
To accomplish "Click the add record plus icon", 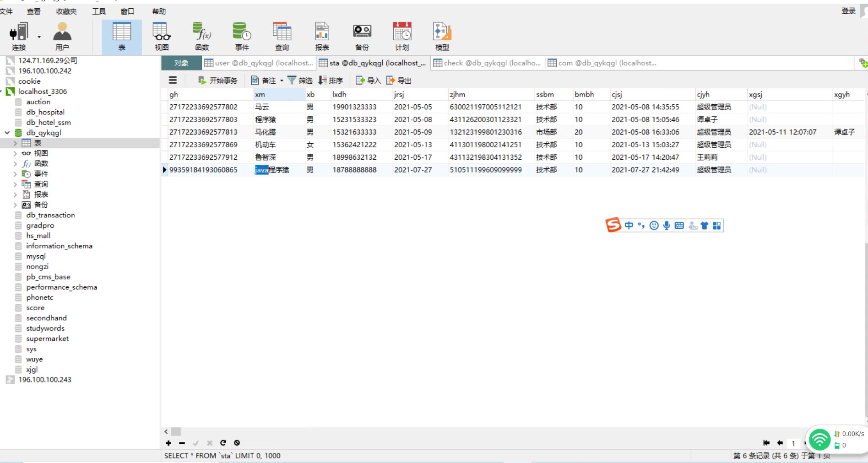I will (168, 443).
